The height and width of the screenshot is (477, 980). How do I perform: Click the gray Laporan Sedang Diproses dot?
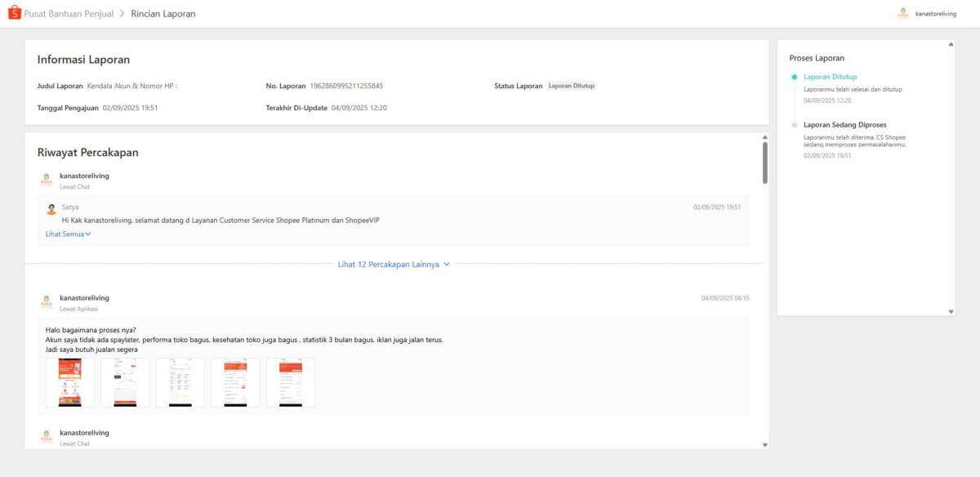click(794, 125)
